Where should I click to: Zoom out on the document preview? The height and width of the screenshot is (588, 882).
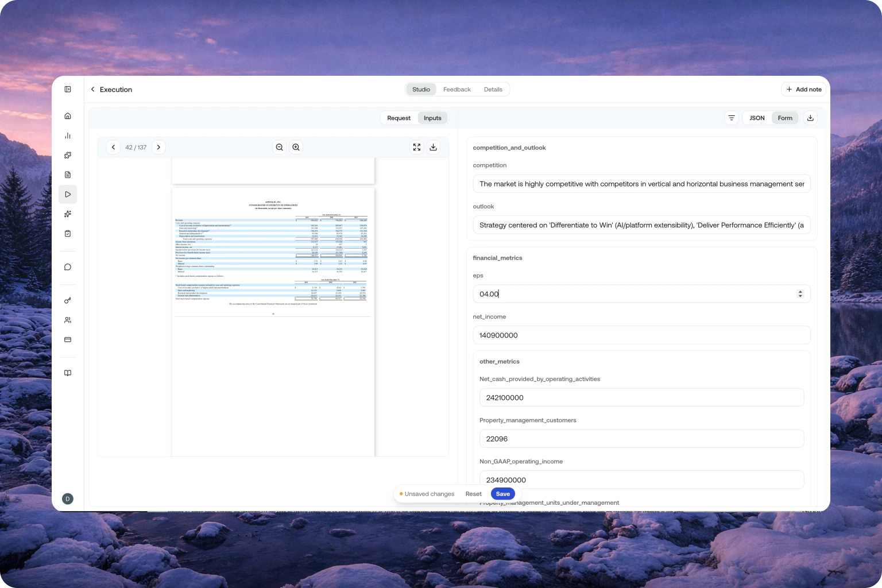279,147
